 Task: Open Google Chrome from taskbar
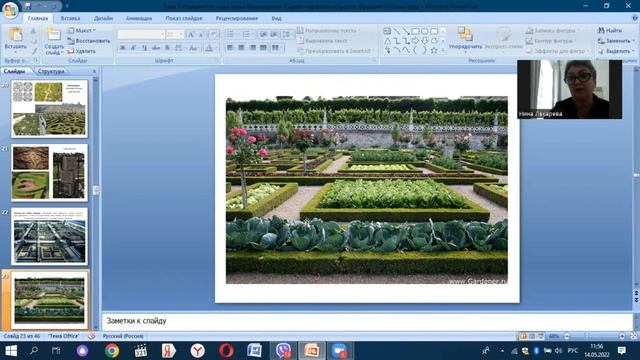(x=112, y=351)
